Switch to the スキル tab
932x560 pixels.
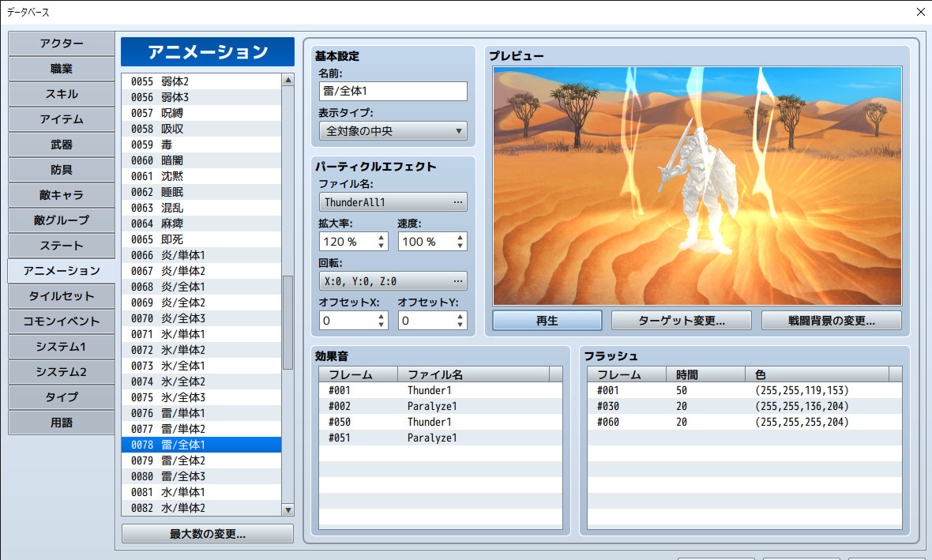61,94
